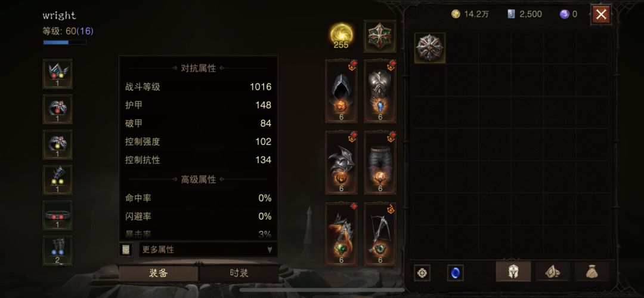Select the red belt accessory slot

pos(57,215)
